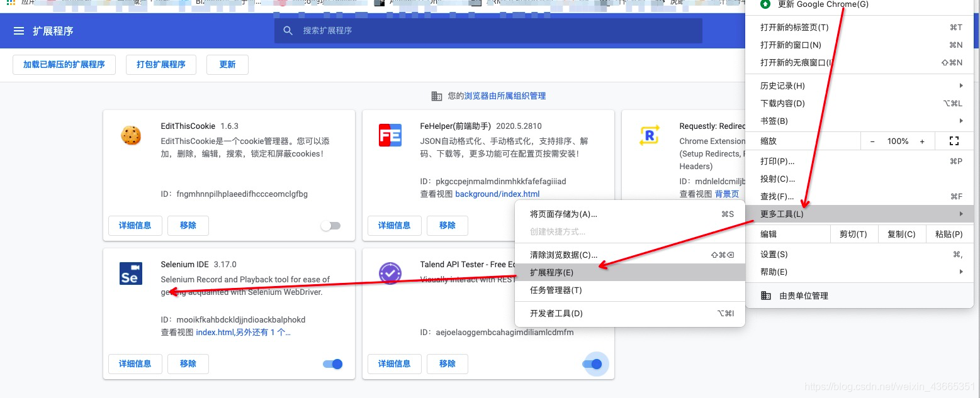The width and height of the screenshot is (980, 398).
Task: Toggle Selenium IDE extension off
Action: [332, 364]
